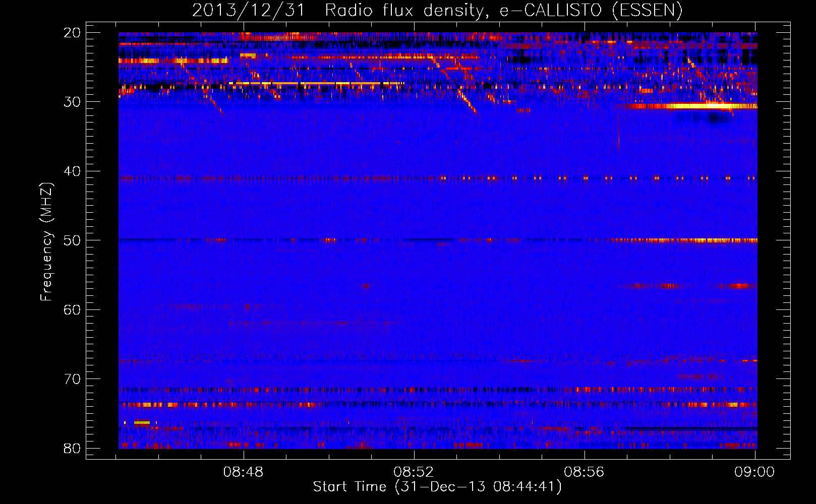Click the 08:56 time tick label
Viewport: 816px width, 504px height.
[x=584, y=472]
